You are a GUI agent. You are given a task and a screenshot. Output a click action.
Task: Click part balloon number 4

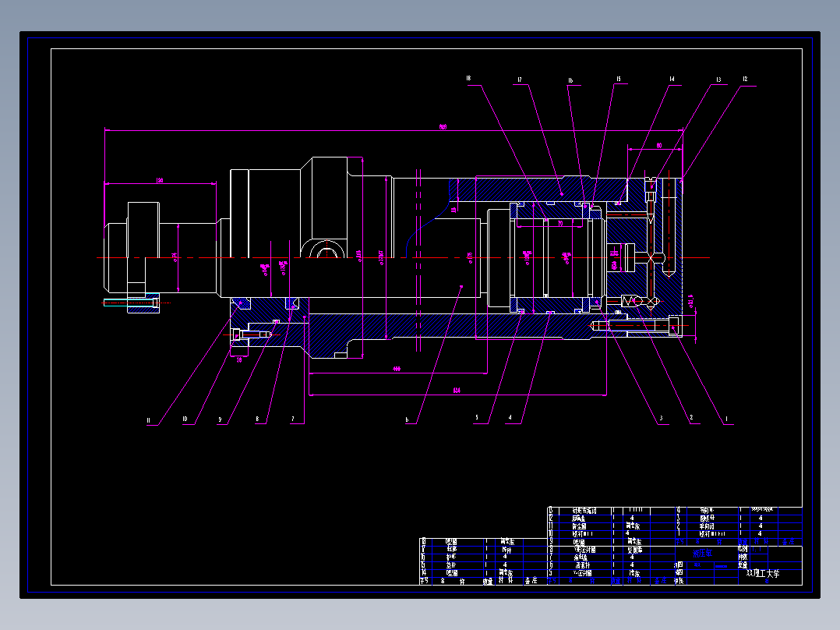point(510,417)
